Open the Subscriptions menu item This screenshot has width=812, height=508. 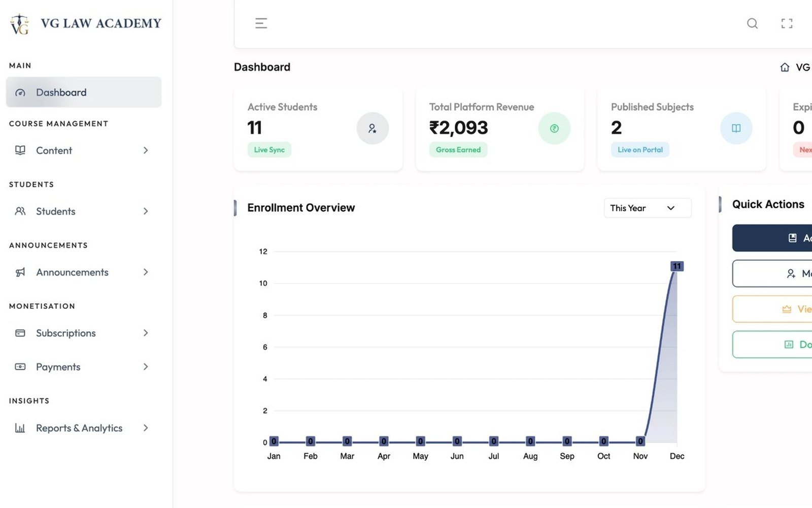(x=84, y=333)
